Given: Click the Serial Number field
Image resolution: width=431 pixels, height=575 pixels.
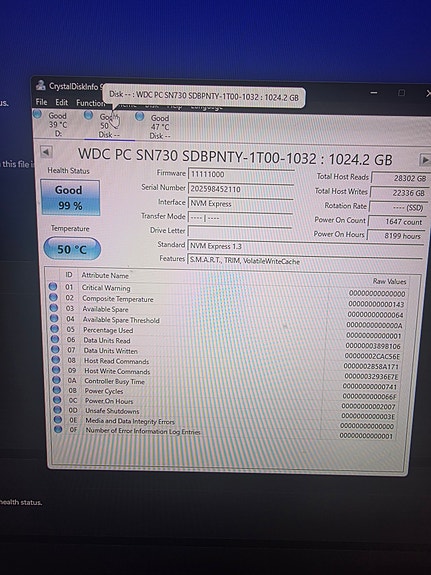Looking at the screenshot, I should pos(241,189).
